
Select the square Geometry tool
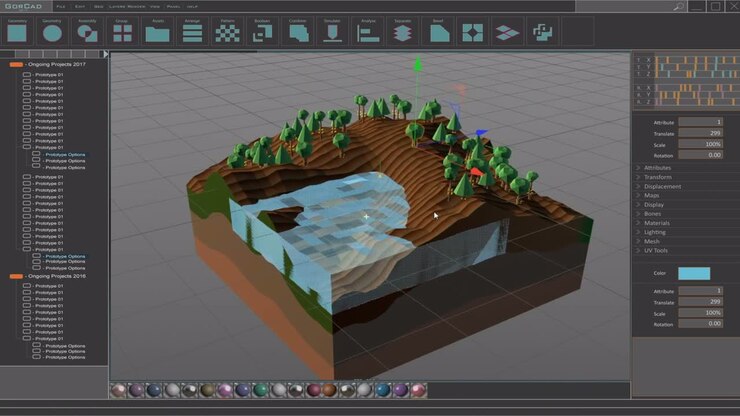17,33
